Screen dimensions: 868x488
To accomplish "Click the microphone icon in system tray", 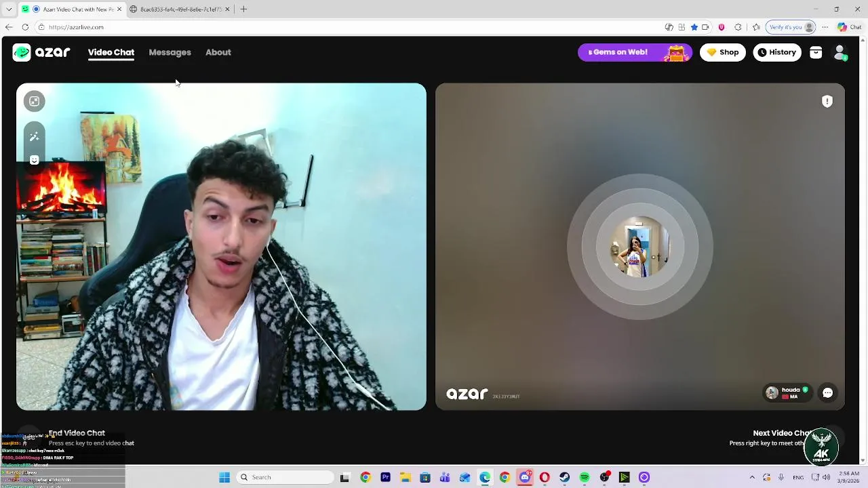I will tap(781, 477).
